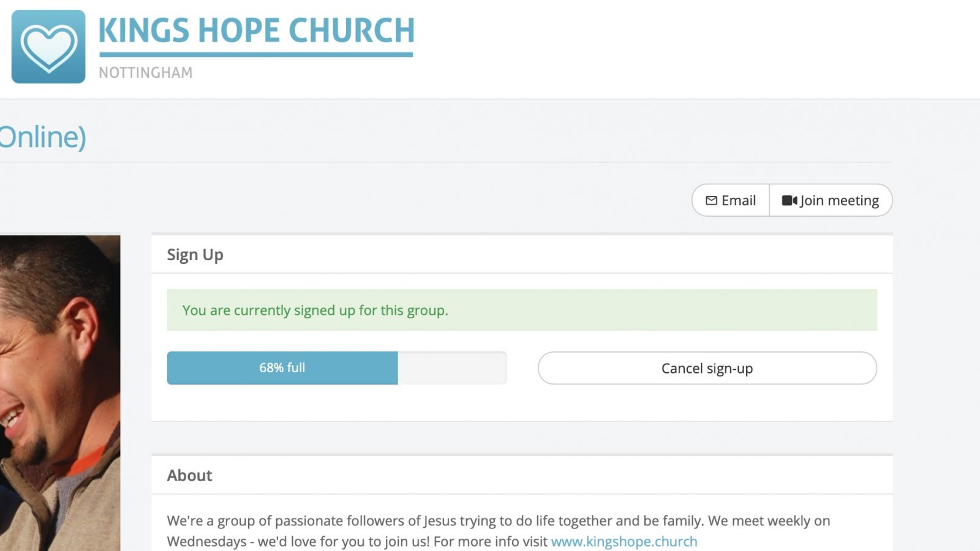
Task: Click the About section heading
Action: coord(189,476)
